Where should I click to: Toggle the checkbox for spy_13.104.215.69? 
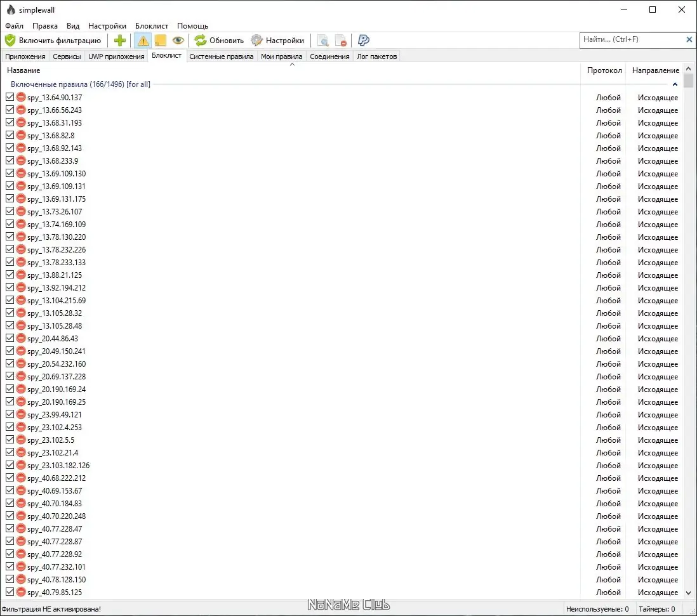coord(10,300)
